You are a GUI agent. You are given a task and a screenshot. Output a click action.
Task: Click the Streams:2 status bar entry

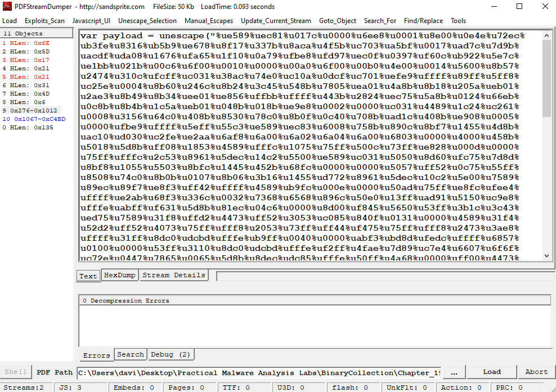tap(26, 388)
